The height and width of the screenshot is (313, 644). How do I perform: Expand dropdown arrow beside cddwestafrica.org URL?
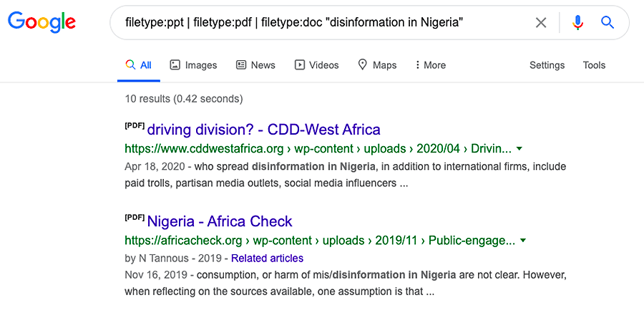pos(519,148)
